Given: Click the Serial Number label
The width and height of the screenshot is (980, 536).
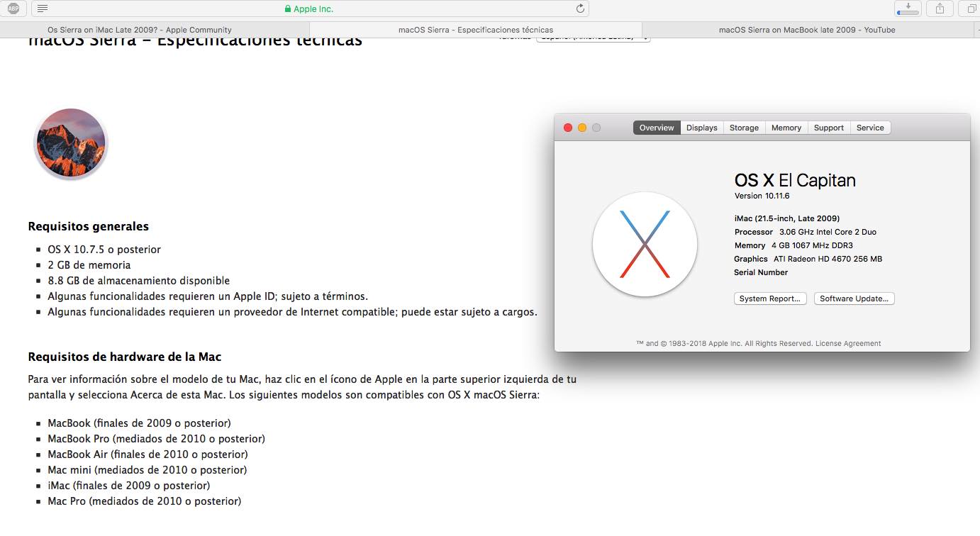Looking at the screenshot, I should [x=761, y=272].
